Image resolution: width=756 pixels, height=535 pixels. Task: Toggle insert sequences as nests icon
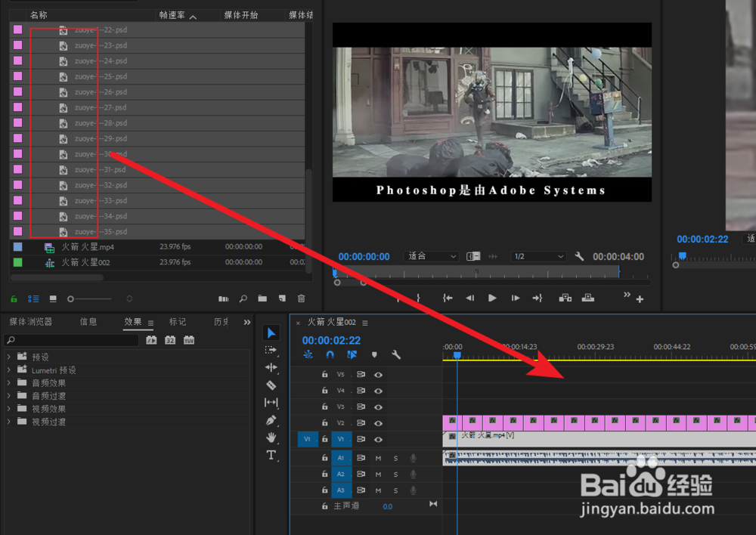point(308,354)
